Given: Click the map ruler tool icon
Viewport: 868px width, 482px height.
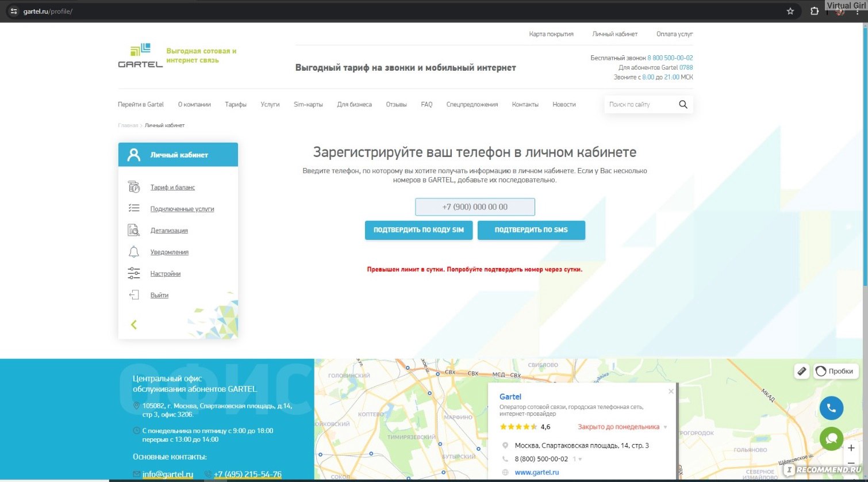Looking at the screenshot, I should (x=802, y=371).
